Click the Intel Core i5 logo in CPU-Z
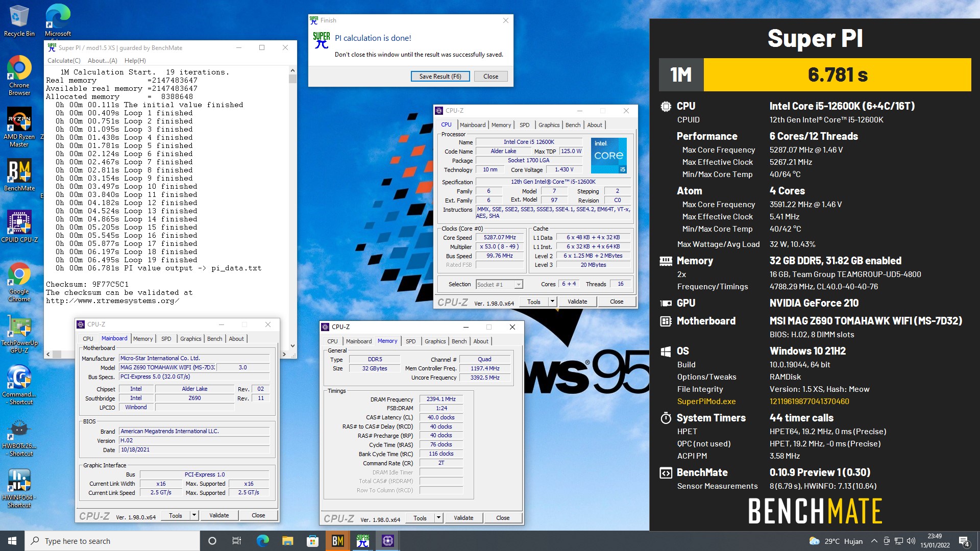Viewport: 980px width, 551px height. pos(609,156)
